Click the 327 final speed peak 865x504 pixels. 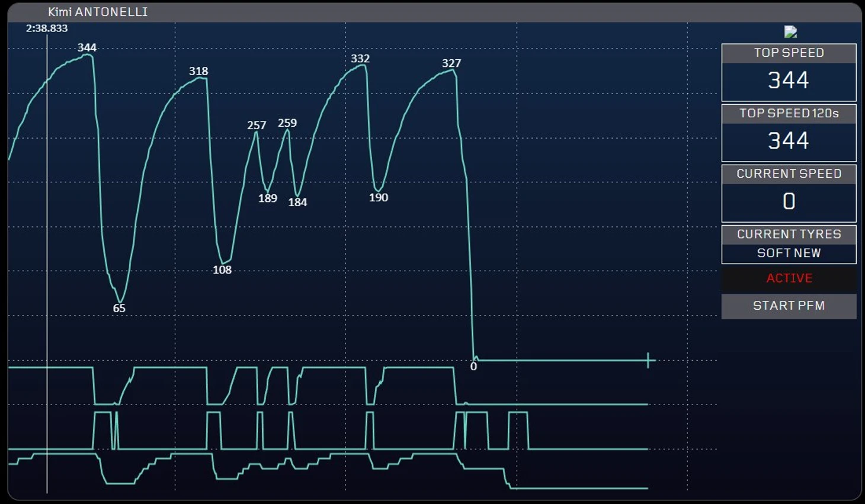(x=451, y=63)
